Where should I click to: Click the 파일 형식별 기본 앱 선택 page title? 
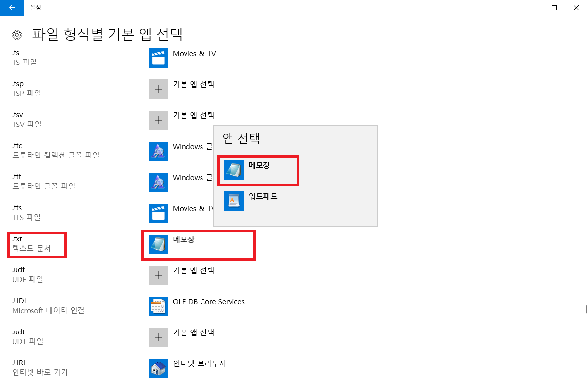(107, 34)
